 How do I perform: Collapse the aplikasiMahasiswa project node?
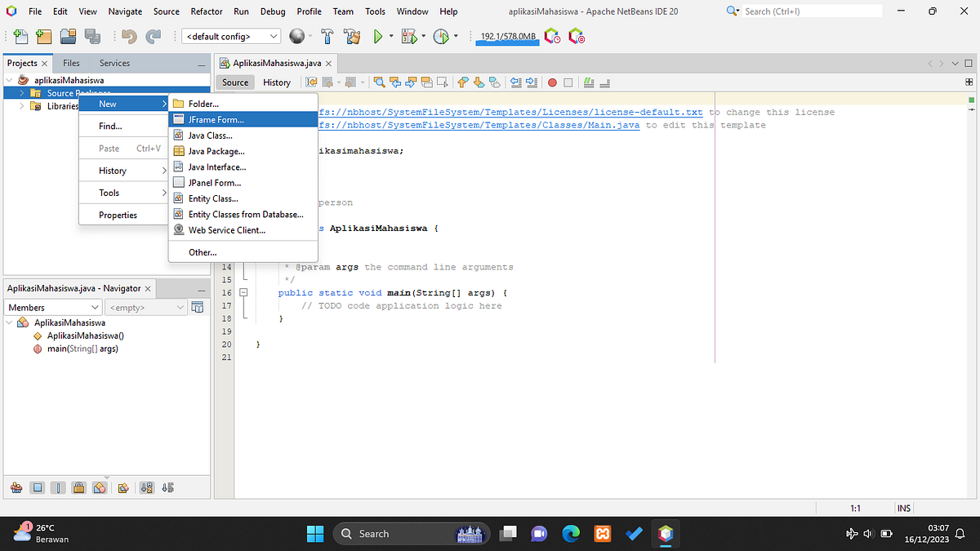(x=9, y=80)
